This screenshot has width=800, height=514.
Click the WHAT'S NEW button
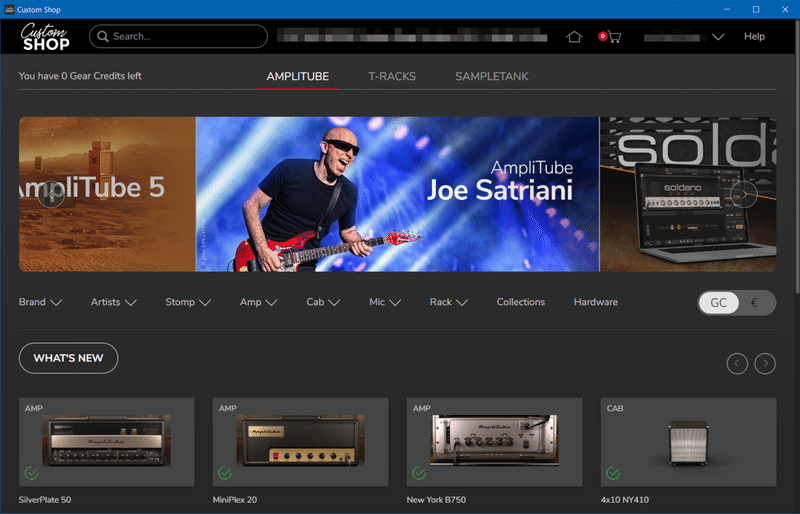[x=68, y=358]
